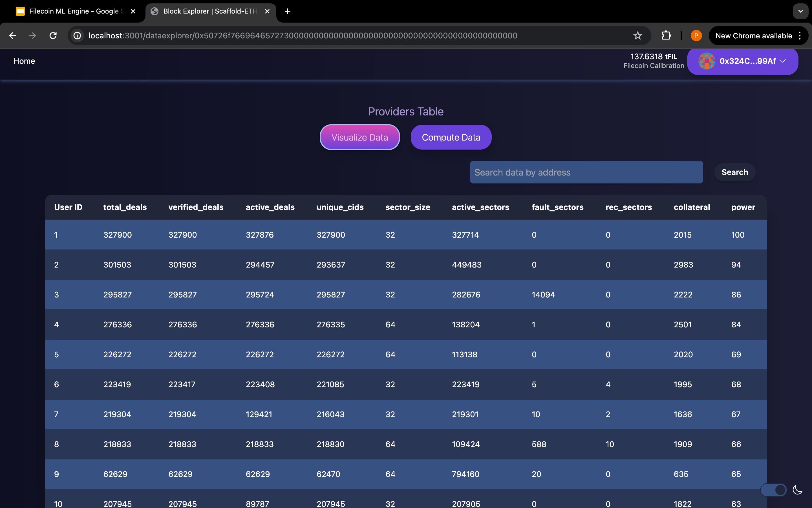
Task: Click the moon icon for dark mode
Action: tap(798, 490)
